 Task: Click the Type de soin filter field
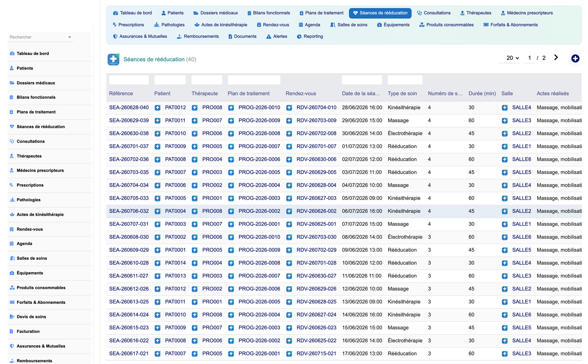[405, 80]
